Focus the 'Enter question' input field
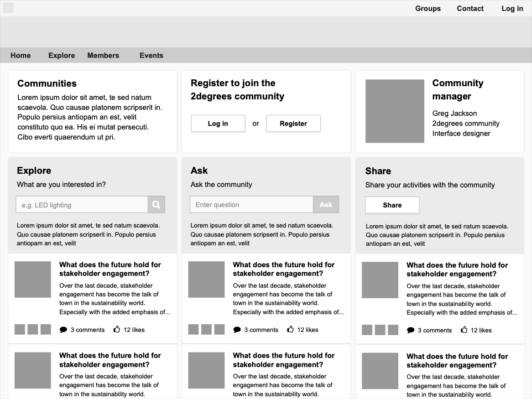 [x=251, y=204]
